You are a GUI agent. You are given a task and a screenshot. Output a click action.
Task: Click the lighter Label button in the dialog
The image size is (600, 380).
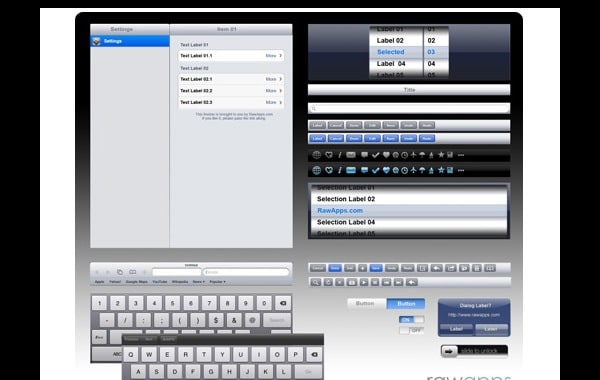point(491,329)
